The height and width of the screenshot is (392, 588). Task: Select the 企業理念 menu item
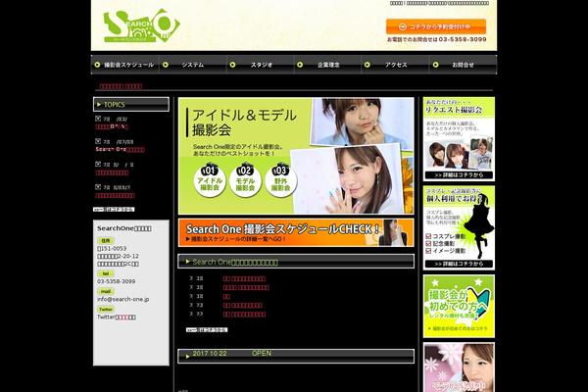tap(327, 65)
